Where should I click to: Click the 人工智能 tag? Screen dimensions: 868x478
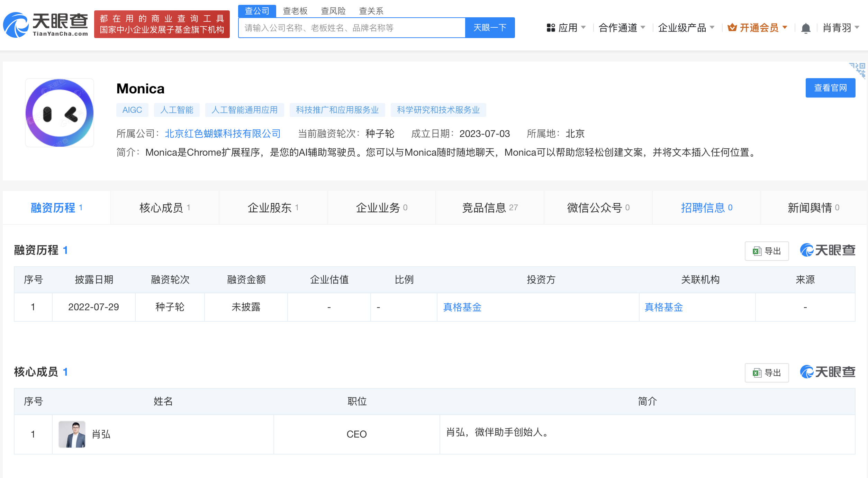[x=177, y=110]
